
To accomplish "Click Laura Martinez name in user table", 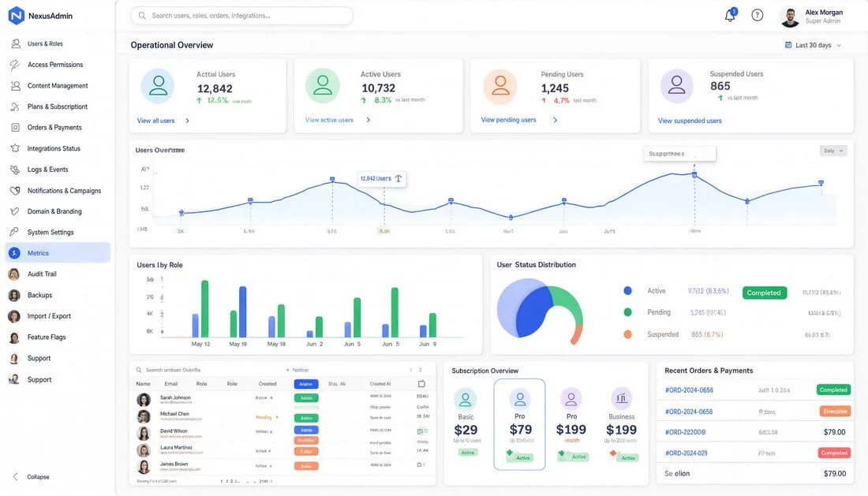I will point(176,447).
